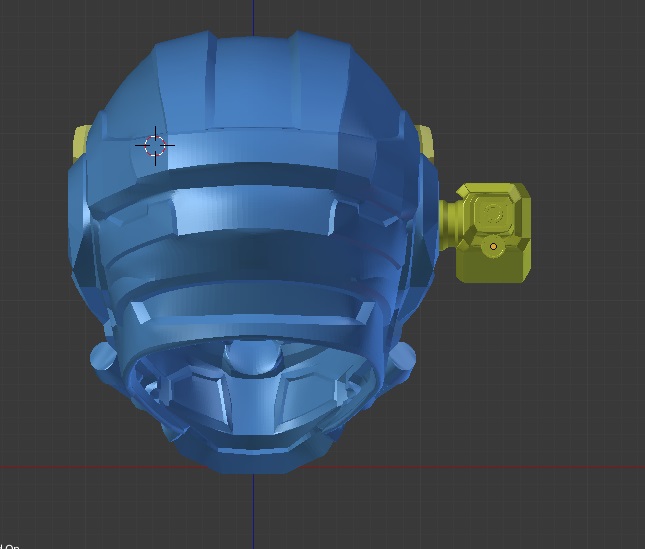The image size is (645, 549).
Task: Click the wide horizontal brow band on helmet
Action: 253,212
